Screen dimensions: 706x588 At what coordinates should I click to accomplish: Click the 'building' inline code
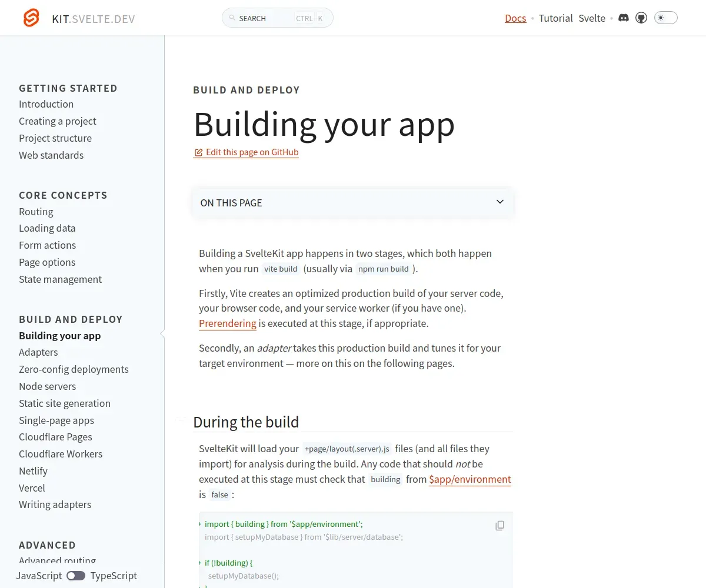pos(385,479)
